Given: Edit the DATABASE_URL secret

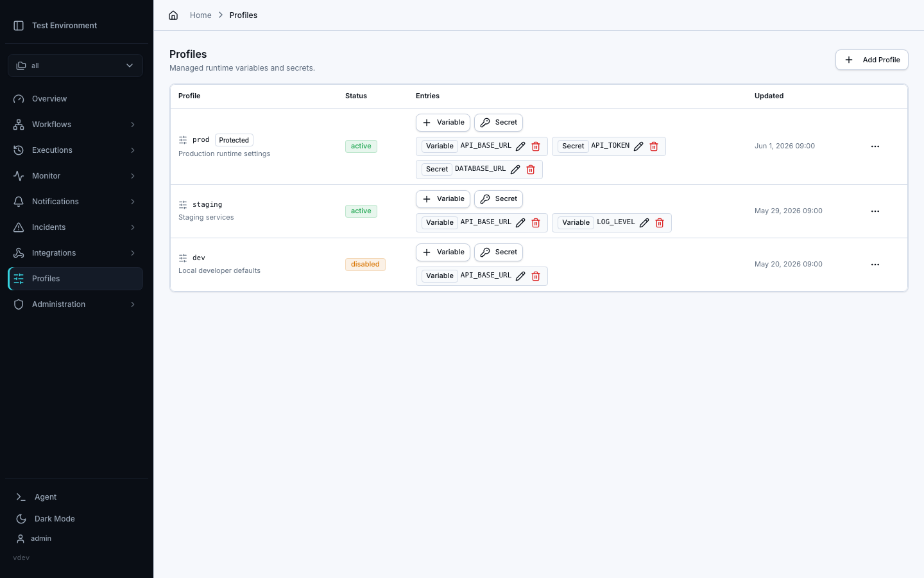Looking at the screenshot, I should point(515,170).
